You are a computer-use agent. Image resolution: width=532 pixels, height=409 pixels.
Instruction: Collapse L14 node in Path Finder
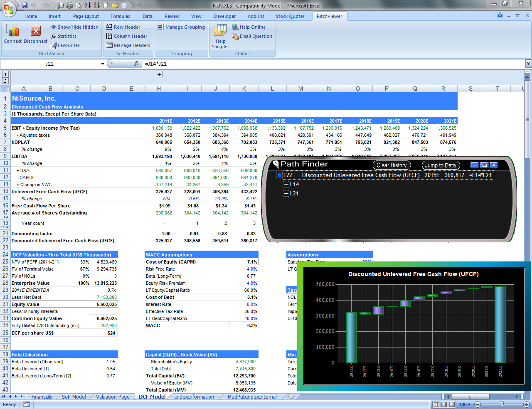click(x=286, y=184)
